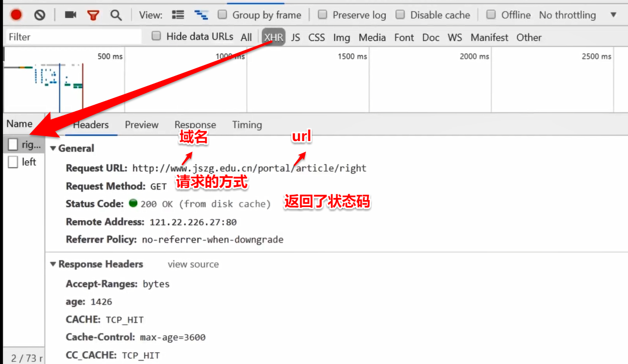This screenshot has width=628, height=364.
Task: Stop recording network log
Action: pyautogui.click(x=15, y=14)
